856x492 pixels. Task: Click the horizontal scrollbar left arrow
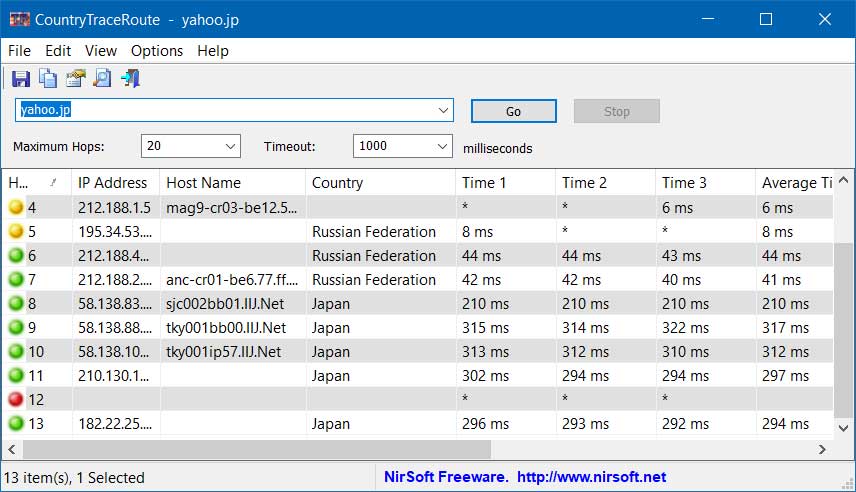pyautogui.click(x=11, y=449)
